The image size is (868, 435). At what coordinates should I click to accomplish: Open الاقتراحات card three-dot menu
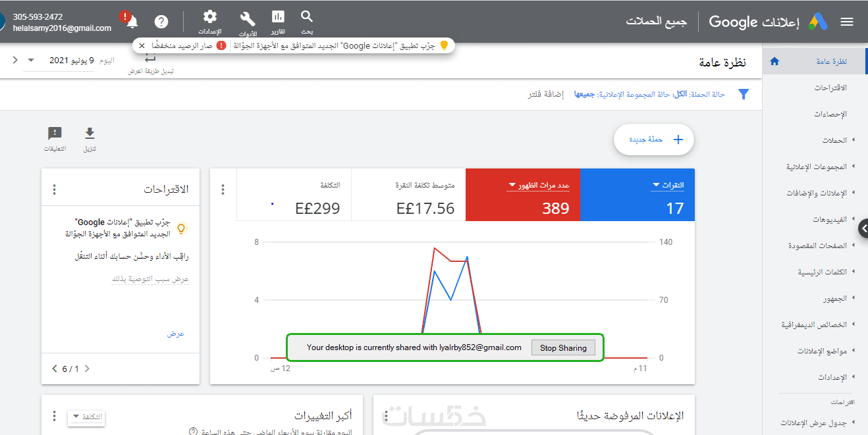(54, 190)
